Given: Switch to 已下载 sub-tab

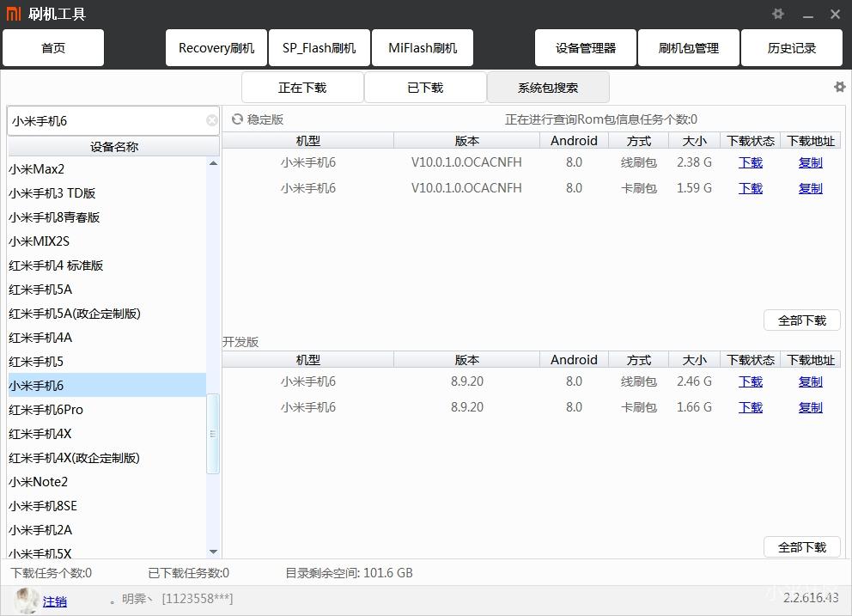Looking at the screenshot, I should [425, 88].
